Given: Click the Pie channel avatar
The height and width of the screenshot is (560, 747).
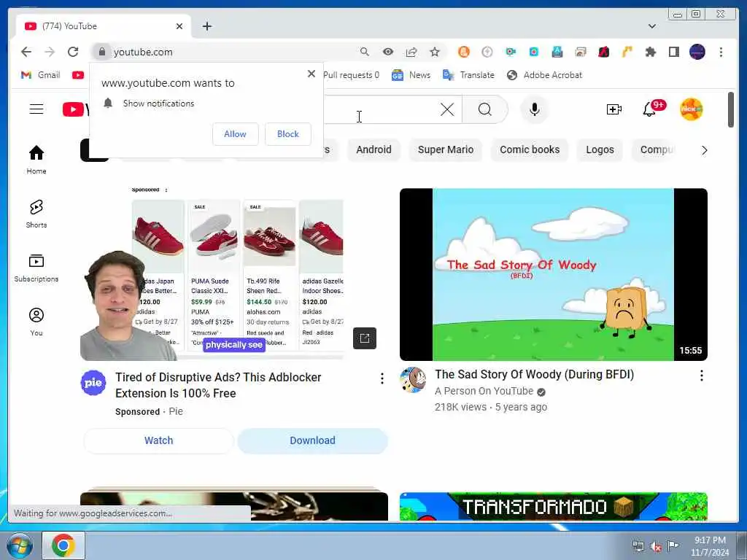Looking at the screenshot, I should (x=93, y=383).
